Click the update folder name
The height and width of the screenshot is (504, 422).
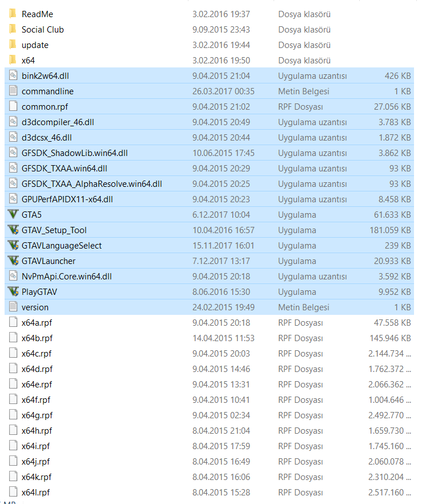click(x=35, y=45)
